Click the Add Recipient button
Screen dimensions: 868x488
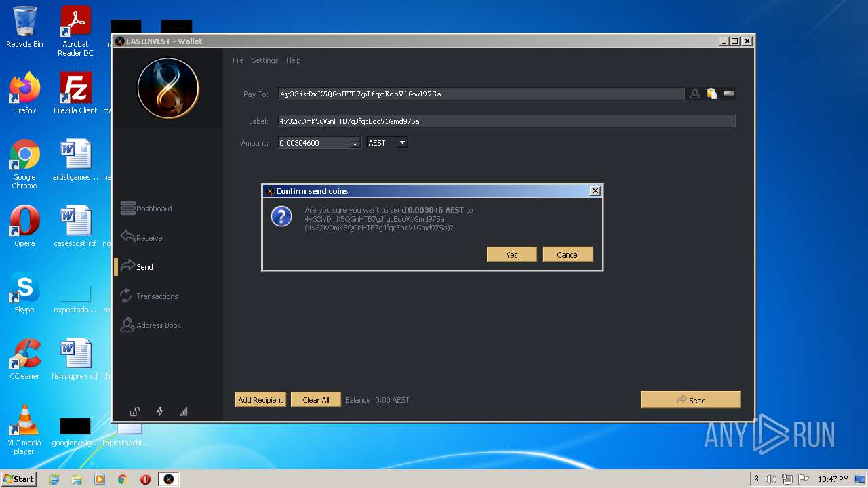click(x=260, y=400)
